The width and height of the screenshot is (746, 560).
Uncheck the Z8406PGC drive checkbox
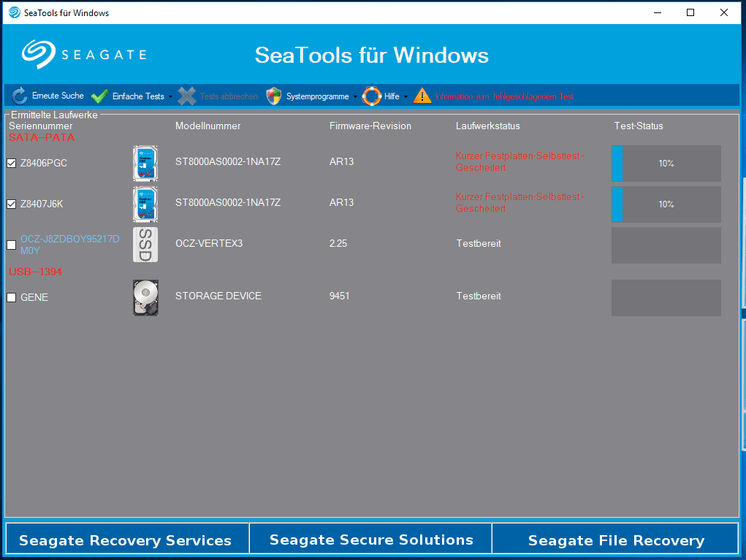click(12, 163)
